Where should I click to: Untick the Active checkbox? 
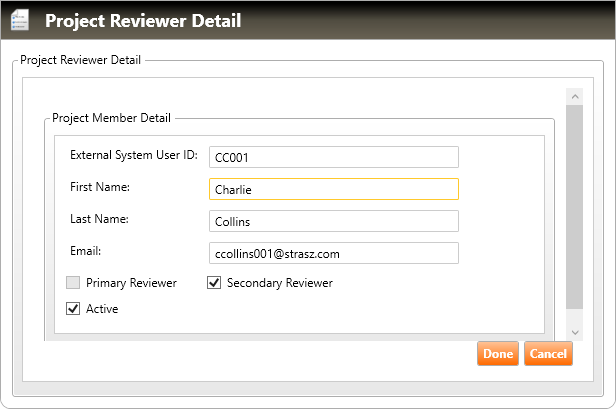pos(73,309)
